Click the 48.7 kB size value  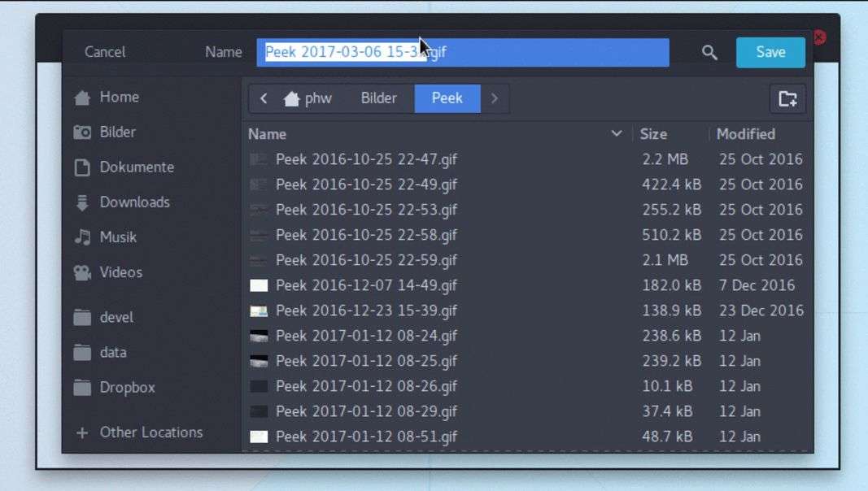click(667, 437)
